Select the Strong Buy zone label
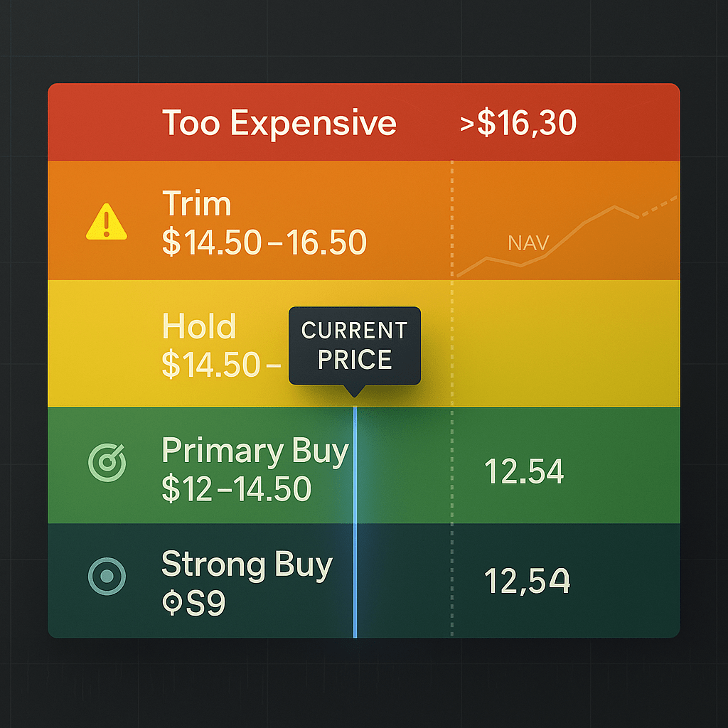Screen dimensions: 728x728 (x=247, y=565)
